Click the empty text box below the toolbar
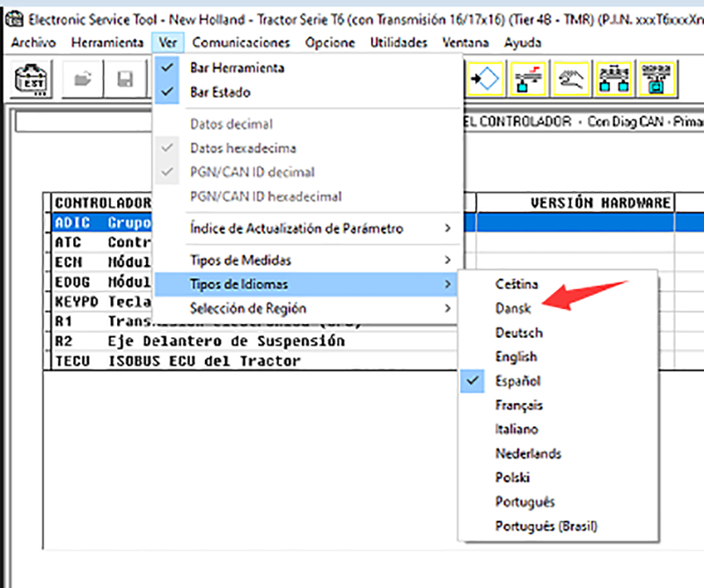Viewport: 704px width, 588px height. (84, 121)
